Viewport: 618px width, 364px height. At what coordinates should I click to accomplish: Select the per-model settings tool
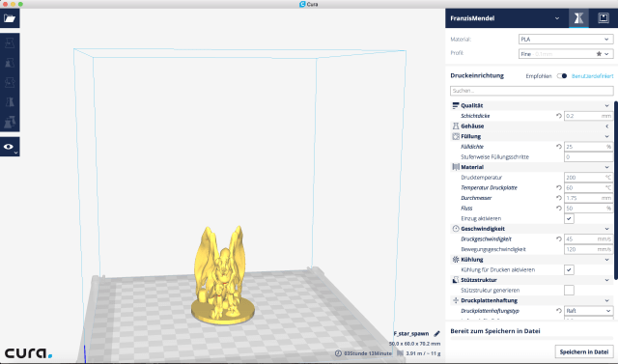click(10, 122)
